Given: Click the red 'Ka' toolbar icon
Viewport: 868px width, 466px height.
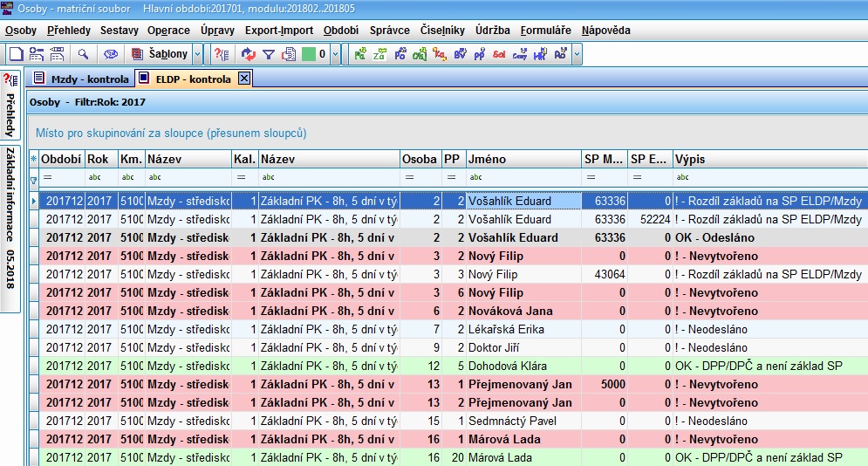Looking at the screenshot, I should click(x=440, y=54).
